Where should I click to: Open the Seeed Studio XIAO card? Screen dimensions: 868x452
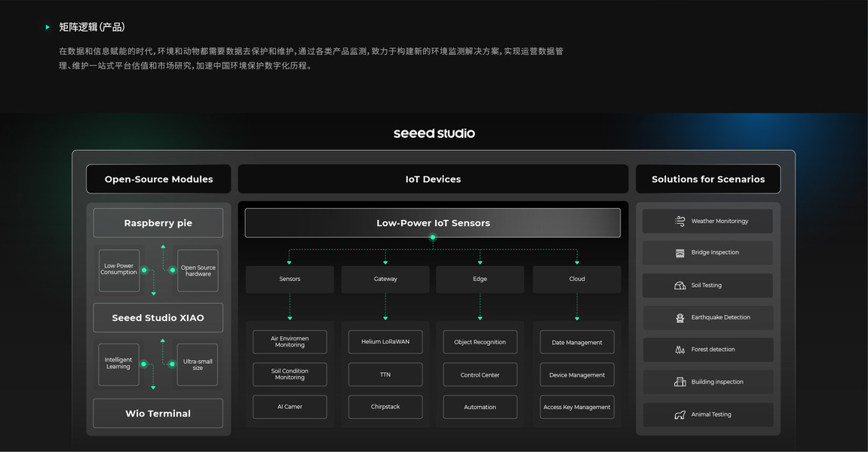point(158,318)
